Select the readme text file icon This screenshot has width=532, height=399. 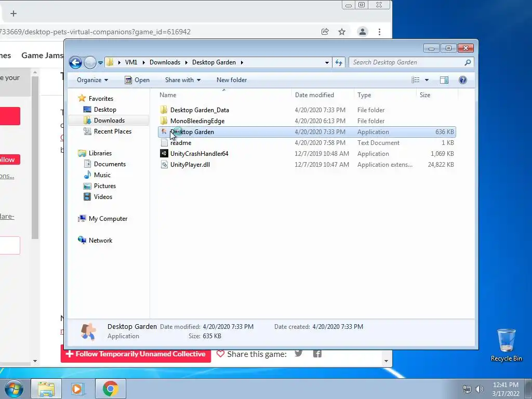click(164, 143)
